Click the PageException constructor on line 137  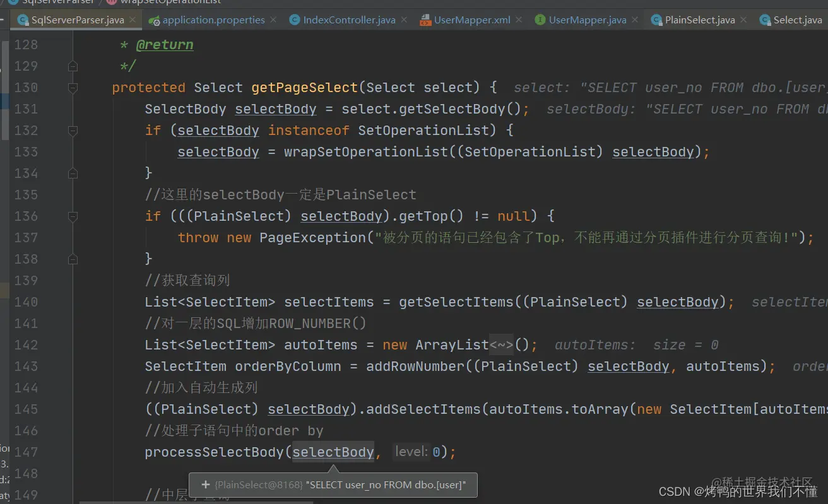click(313, 238)
